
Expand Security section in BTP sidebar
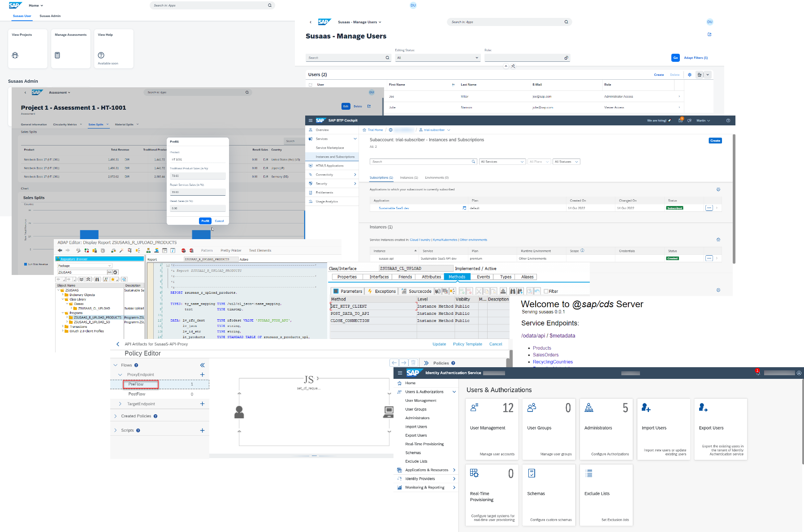(355, 184)
